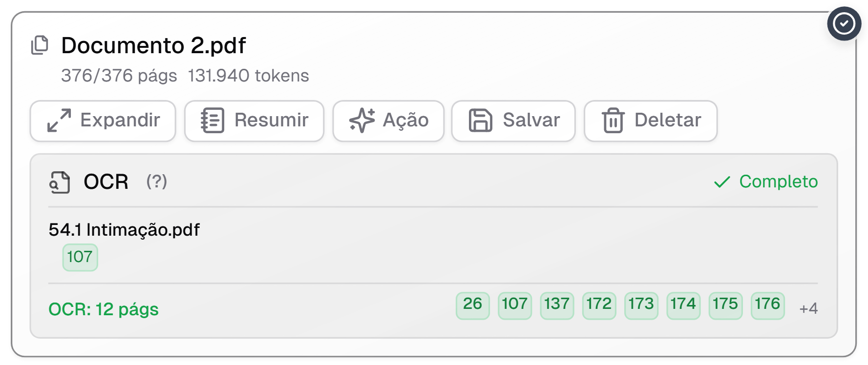The height and width of the screenshot is (365, 868).
Task: Open the OCR help (?) hint
Action: (x=157, y=182)
